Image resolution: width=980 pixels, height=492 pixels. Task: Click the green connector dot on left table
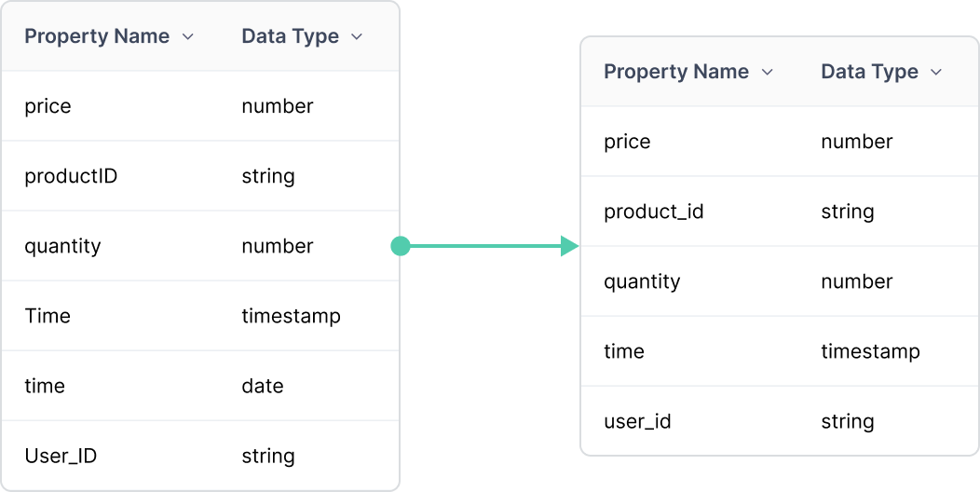400,246
